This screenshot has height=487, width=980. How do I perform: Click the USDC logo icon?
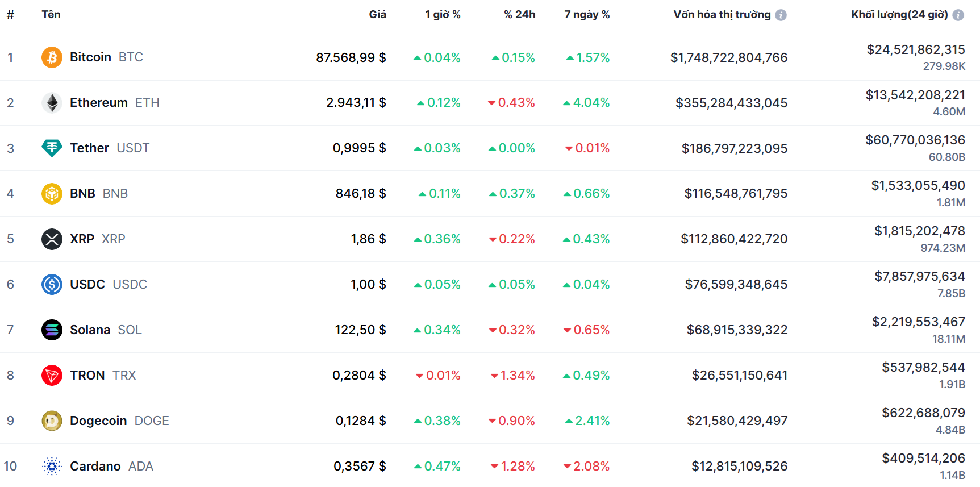click(52, 284)
